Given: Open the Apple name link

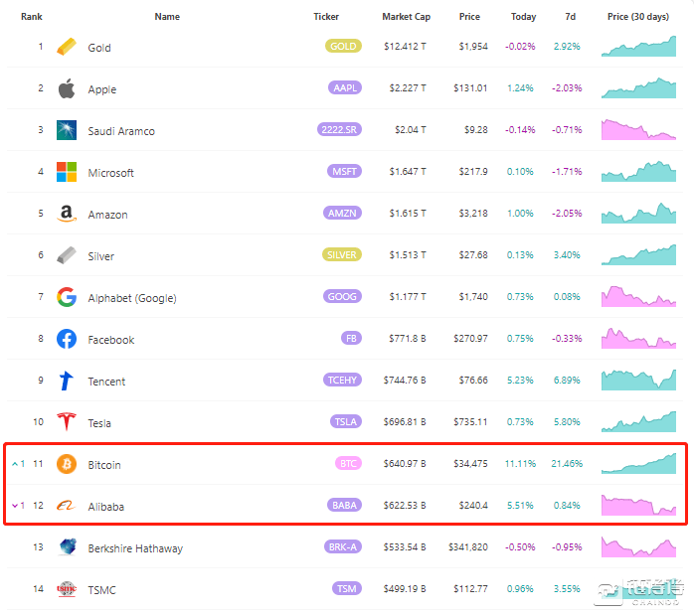Looking at the screenshot, I should (102, 89).
